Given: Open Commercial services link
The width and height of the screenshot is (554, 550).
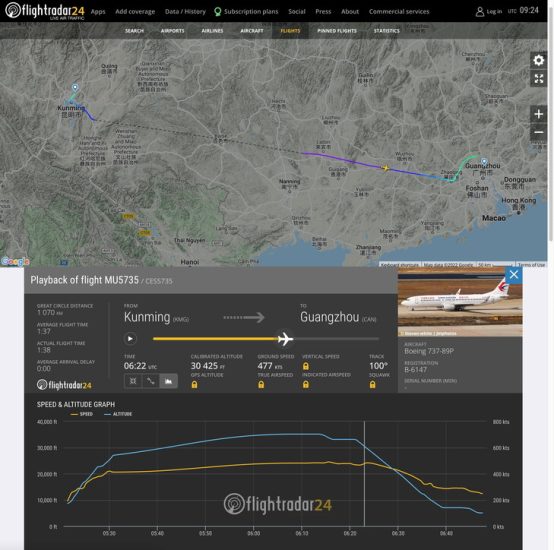Looking at the screenshot, I should click(x=399, y=12).
